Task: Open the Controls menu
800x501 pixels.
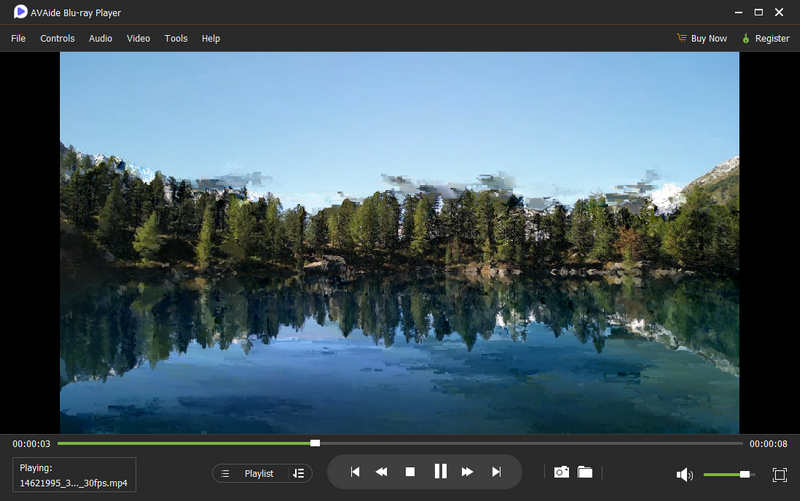Action: tap(57, 38)
